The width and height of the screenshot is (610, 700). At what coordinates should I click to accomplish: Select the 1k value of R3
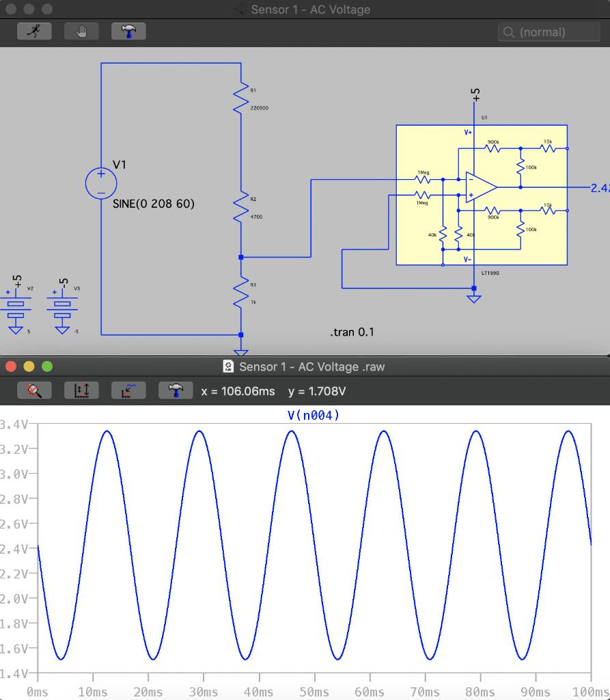click(253, 302)
